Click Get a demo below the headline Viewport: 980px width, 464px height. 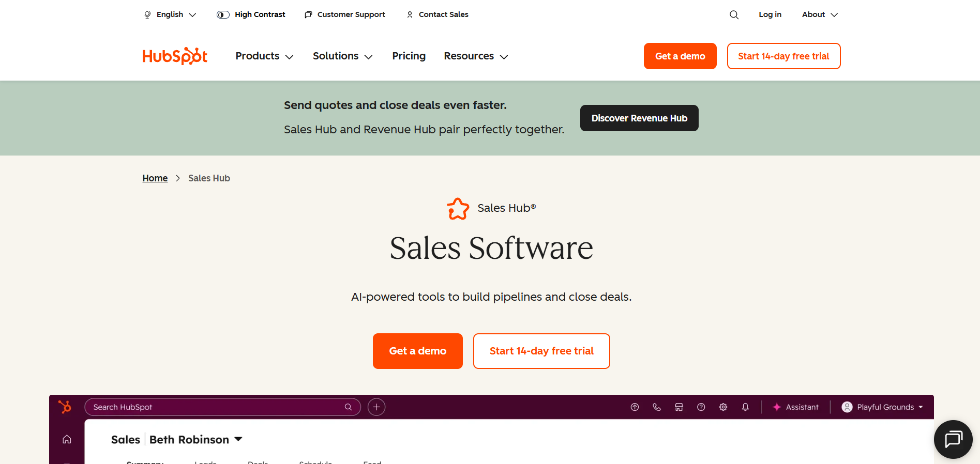pos(418,351)
